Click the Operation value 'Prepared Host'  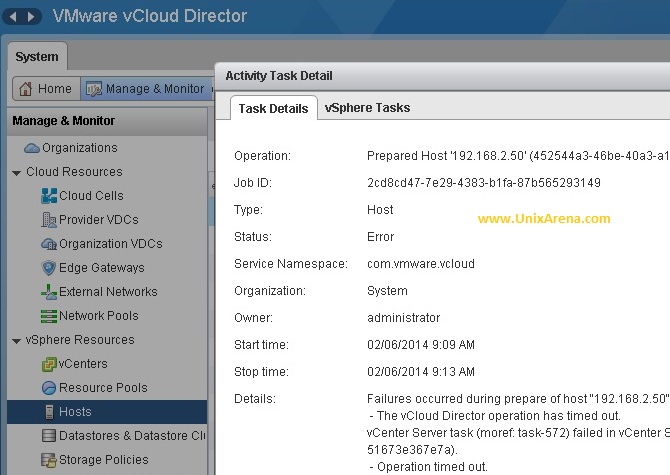point(518,156)
